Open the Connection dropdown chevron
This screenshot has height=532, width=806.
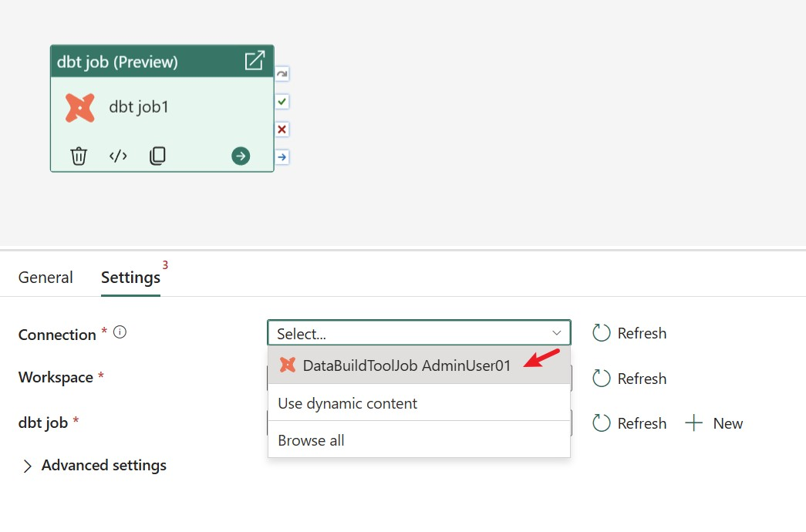pos(557,332)
